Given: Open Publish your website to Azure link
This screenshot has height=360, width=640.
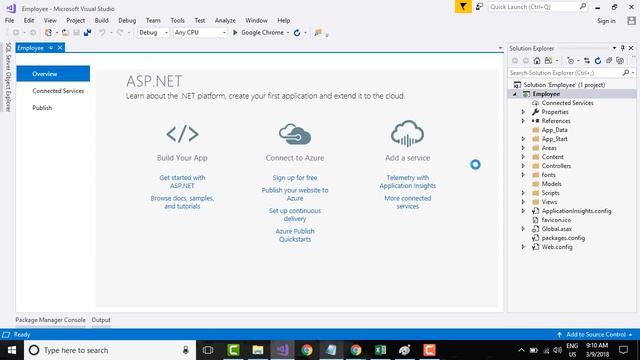Looking at the screenshot, I should tap(295, 194).
